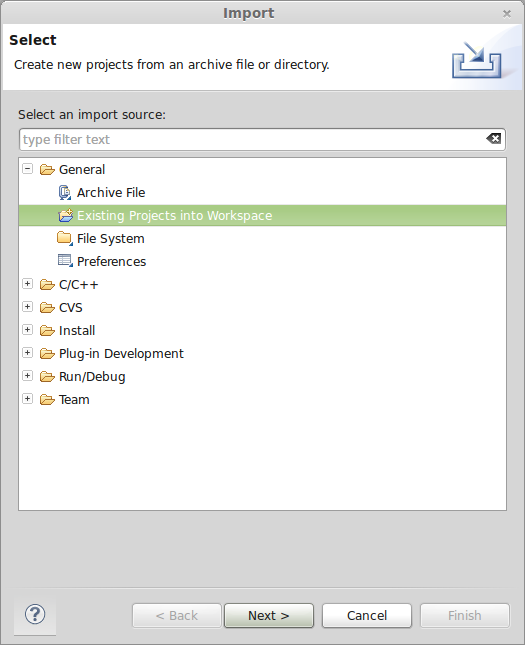Click the Plug-in Development folder icon

(x=47, y=353)
